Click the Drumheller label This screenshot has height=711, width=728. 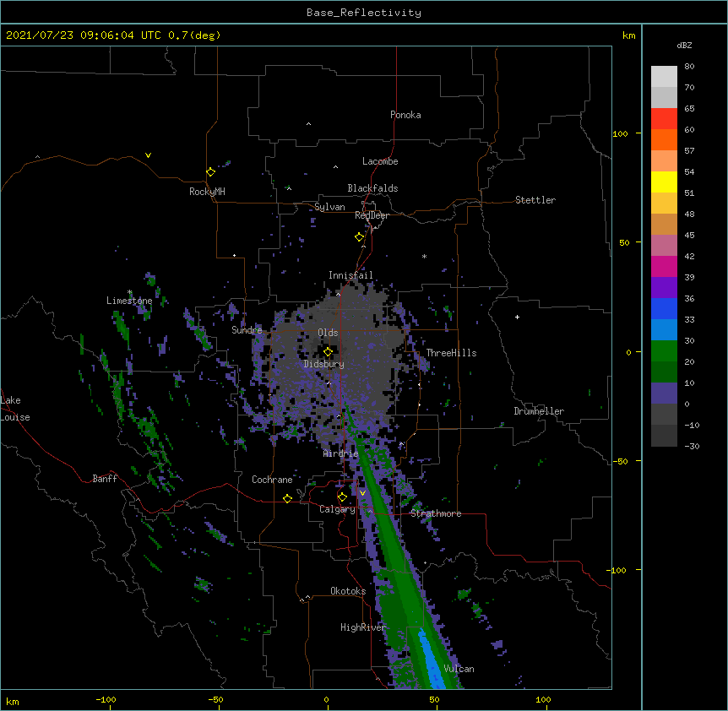coord(539,411)
